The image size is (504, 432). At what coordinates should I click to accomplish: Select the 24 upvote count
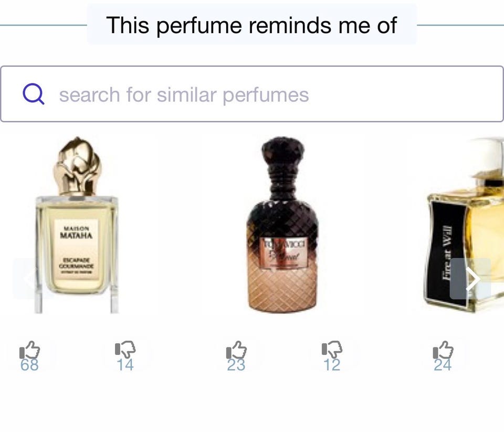click(x=443, y=365)
